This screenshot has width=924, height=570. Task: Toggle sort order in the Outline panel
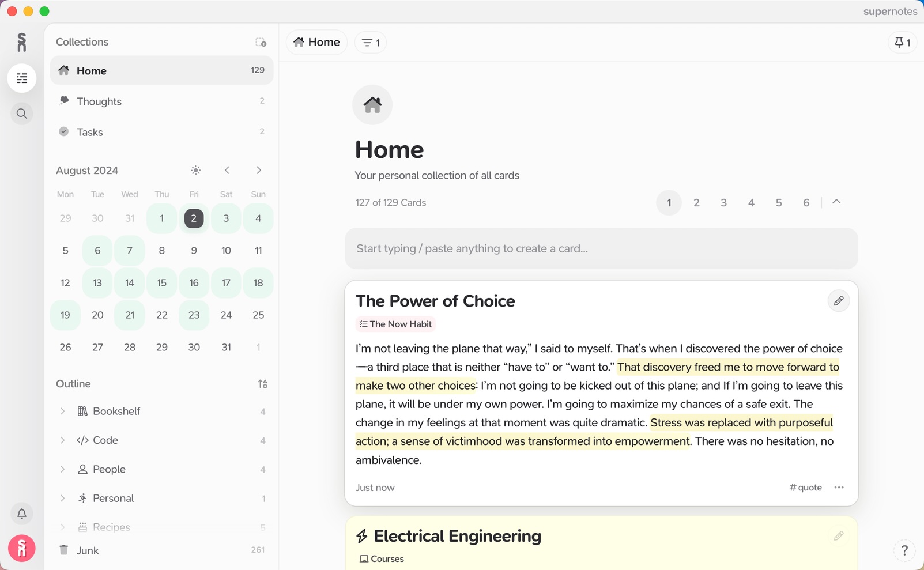pos(263,383)
